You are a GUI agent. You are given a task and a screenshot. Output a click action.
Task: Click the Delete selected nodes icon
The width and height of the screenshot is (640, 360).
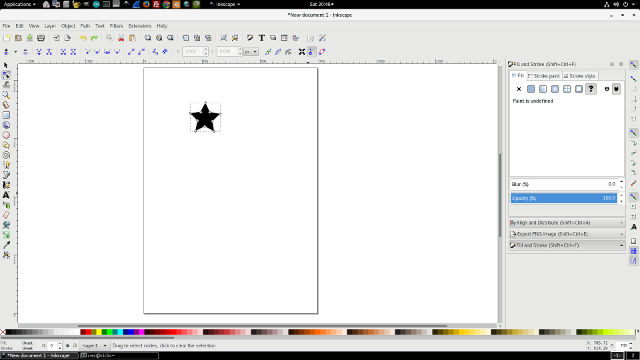tap(25, 52)
